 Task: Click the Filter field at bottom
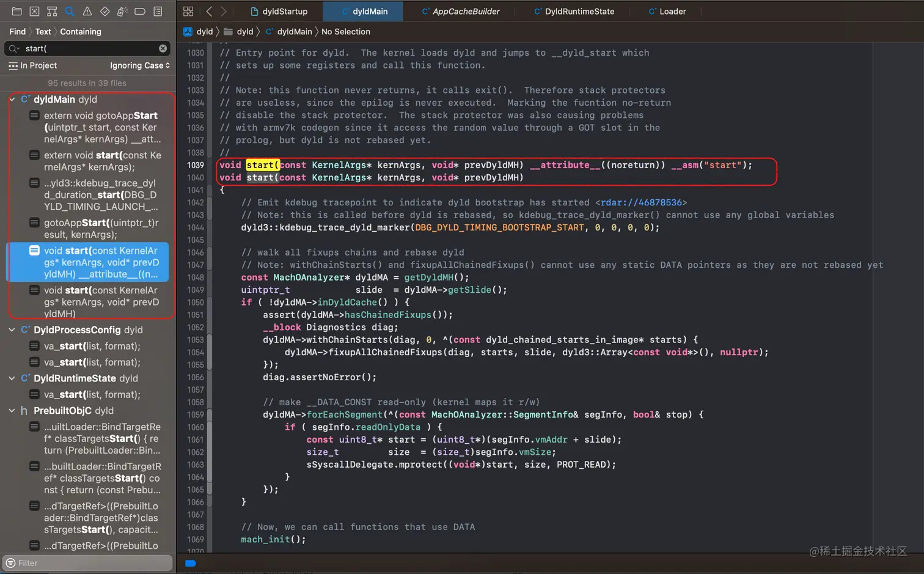88,563
